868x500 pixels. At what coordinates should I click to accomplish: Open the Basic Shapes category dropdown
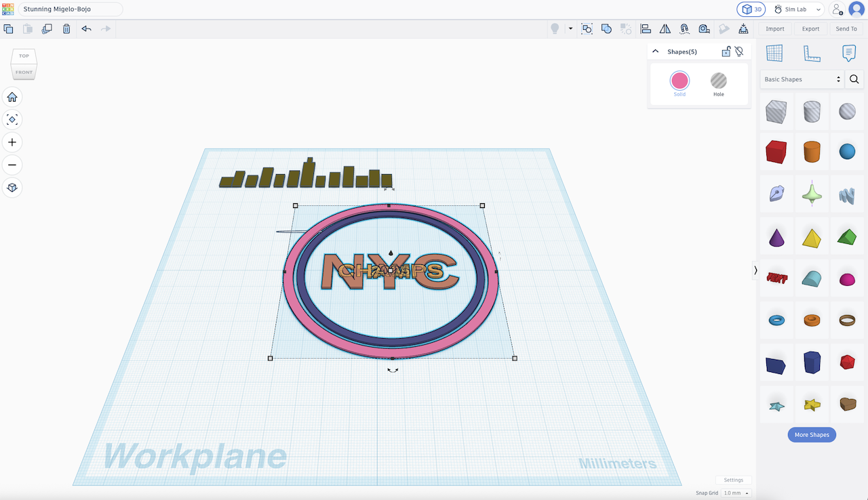pyautogui.click(x=802, y=79)
